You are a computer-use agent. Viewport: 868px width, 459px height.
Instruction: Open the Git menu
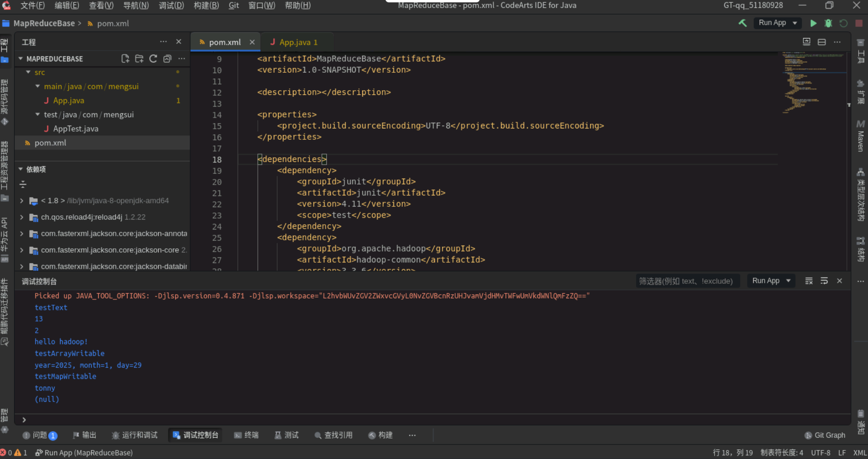click(234, 6)
